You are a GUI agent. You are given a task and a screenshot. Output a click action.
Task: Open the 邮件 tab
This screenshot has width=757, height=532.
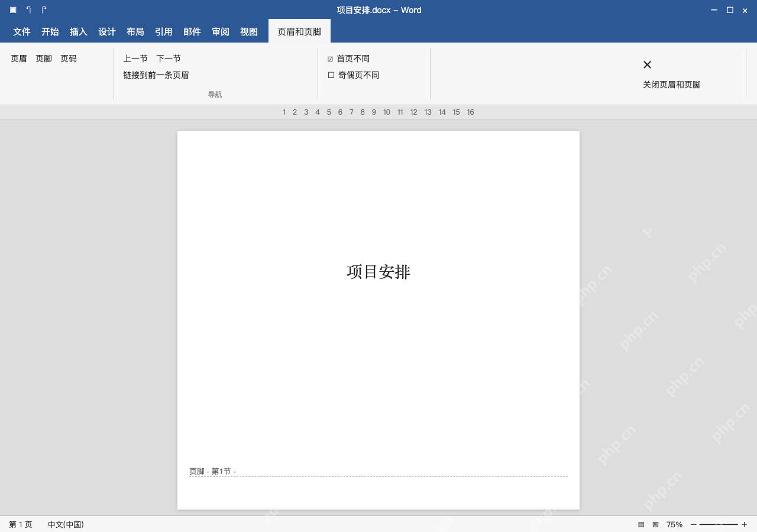tap(192, 32)
